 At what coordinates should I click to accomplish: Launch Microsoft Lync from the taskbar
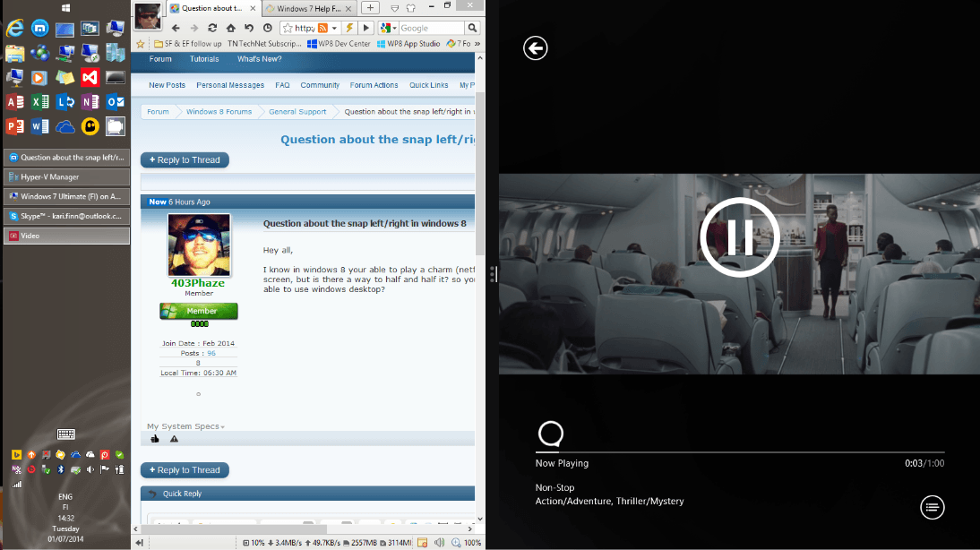pos(65,102)
